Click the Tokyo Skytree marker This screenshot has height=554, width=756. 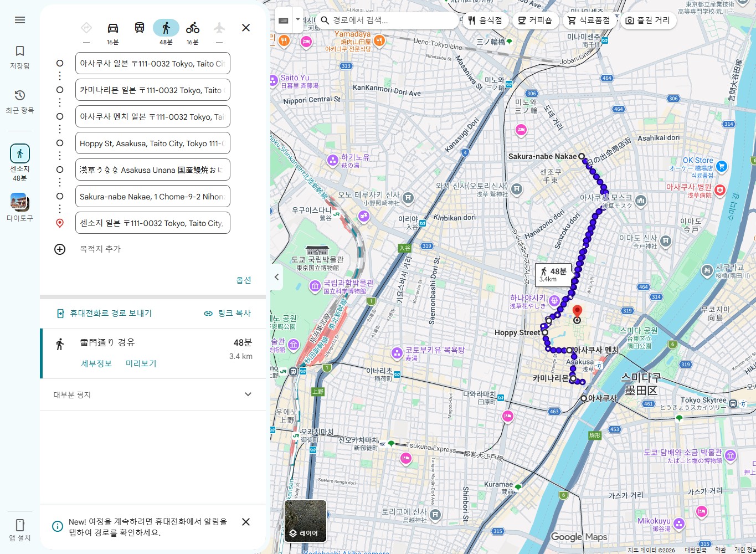click(x=733, y=403)
